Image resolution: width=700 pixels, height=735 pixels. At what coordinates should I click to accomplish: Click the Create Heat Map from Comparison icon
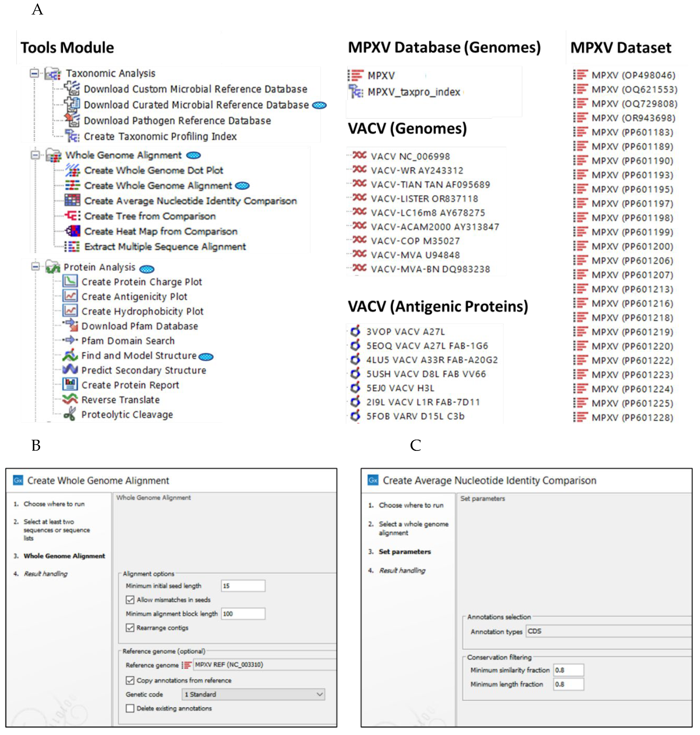point(72,231)
